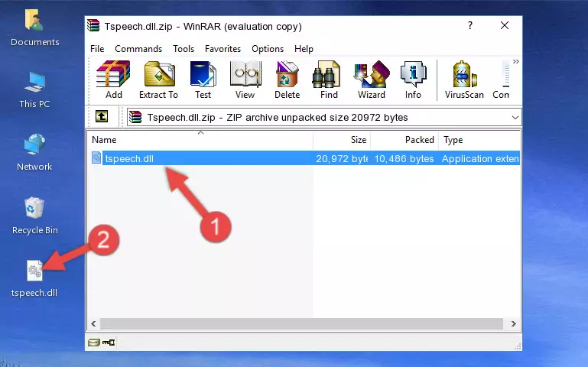Select the This PC desktop icon
The height and width of the screenshot is (367, 588).
click(x=34, y=90)
